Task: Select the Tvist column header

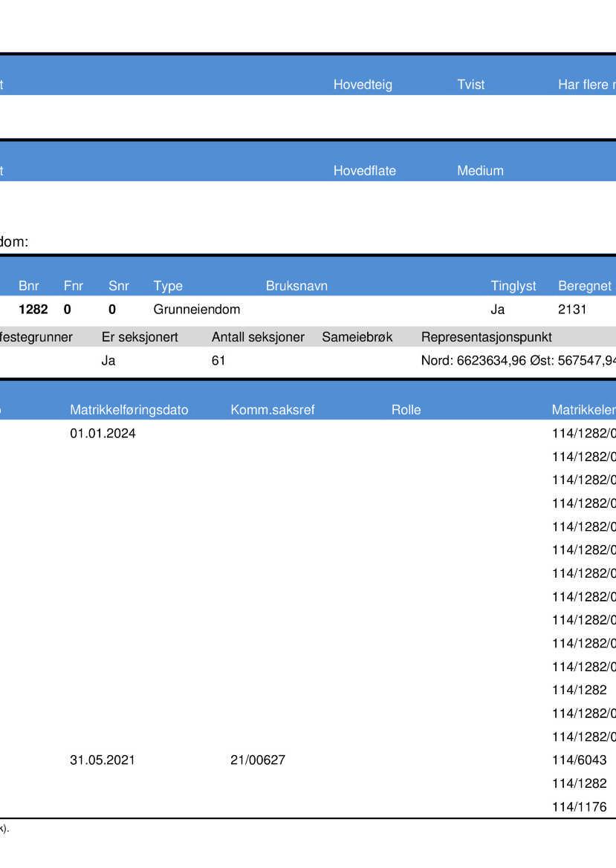Action: tap(471, 85)
